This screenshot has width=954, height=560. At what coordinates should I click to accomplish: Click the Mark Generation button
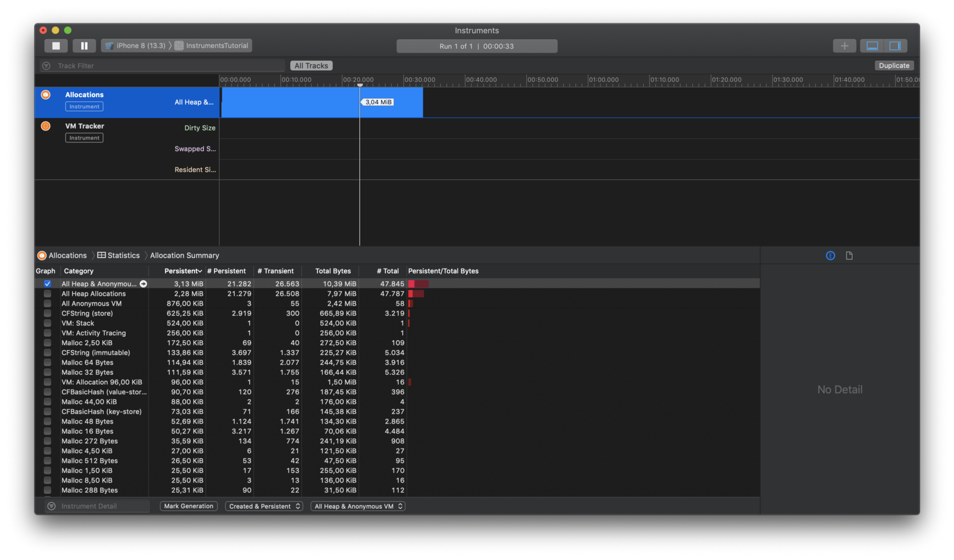tap(188, 506)
